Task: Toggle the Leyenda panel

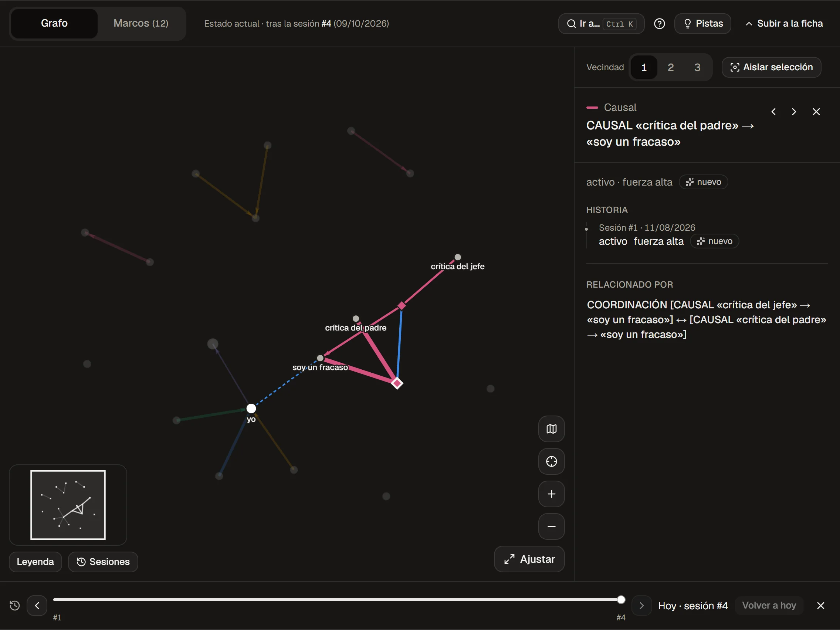Action: (x=35, y=562)
